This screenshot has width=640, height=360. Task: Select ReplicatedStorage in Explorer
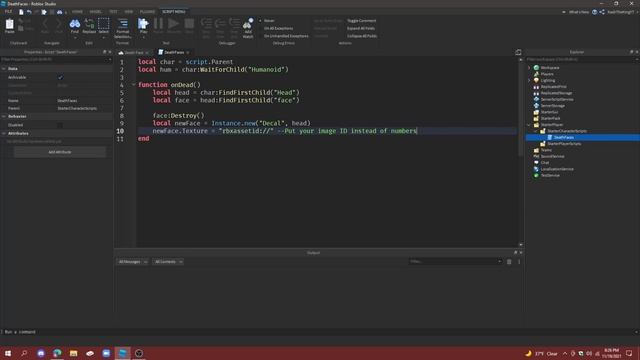[x=556, y=93]
